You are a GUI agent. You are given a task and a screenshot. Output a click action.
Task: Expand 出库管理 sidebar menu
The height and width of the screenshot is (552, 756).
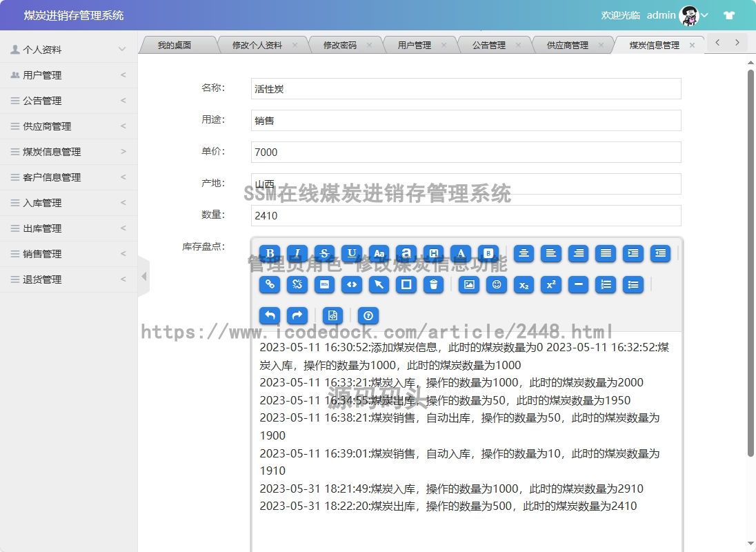coord(68,228)
